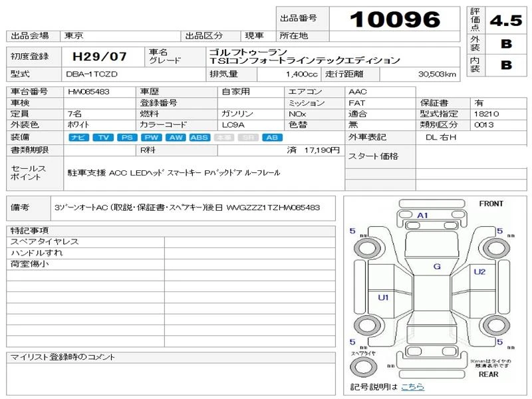The image size is (532, 399).
Task: Click the U1 dent mark on diagram
Action: click(x=384, y=297)
